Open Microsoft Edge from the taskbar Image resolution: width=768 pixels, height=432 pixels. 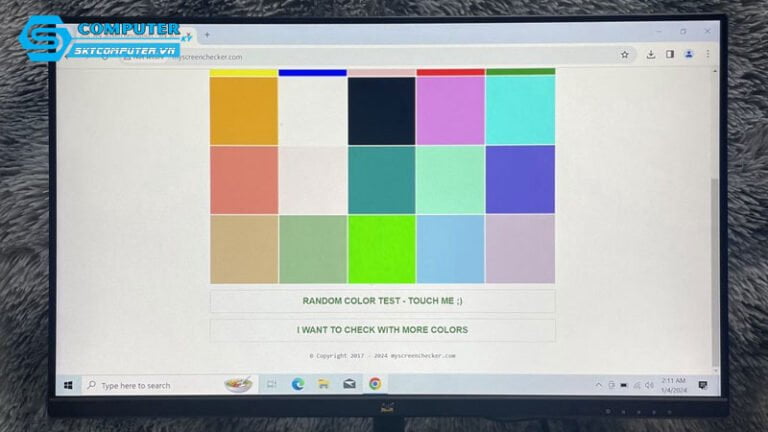(297, 384)
